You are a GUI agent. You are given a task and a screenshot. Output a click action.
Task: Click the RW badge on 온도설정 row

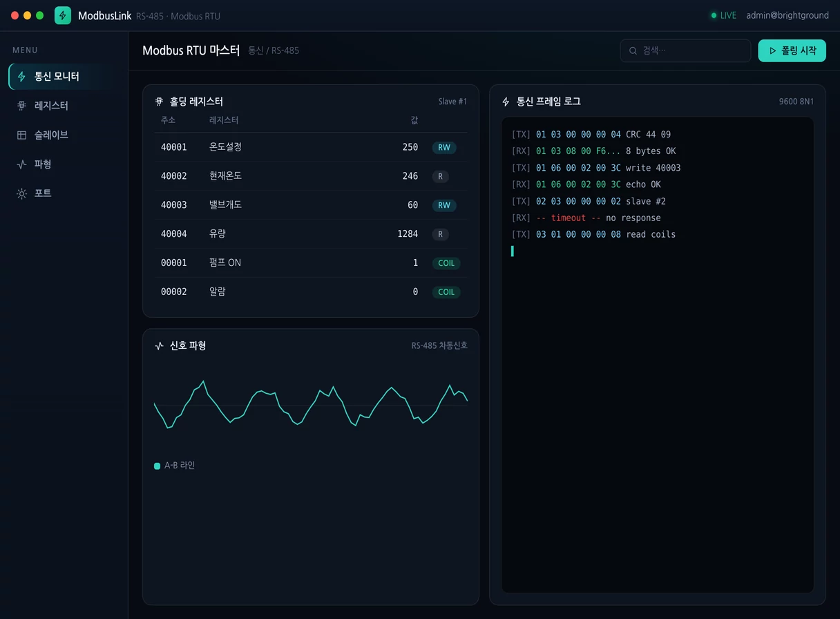click(444, 147)
